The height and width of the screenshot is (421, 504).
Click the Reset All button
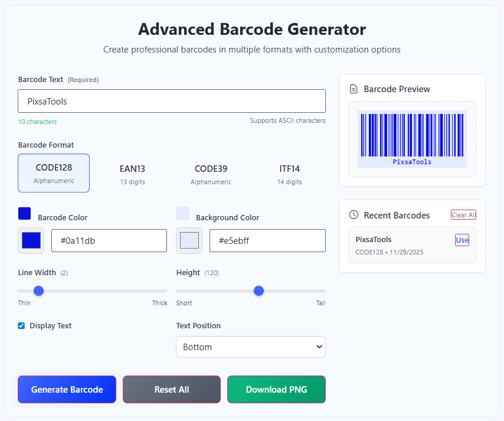click(x=172, y=390)
